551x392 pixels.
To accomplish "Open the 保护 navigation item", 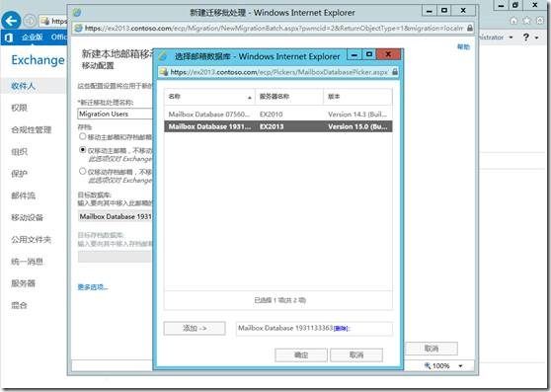I will coord(19,174).
